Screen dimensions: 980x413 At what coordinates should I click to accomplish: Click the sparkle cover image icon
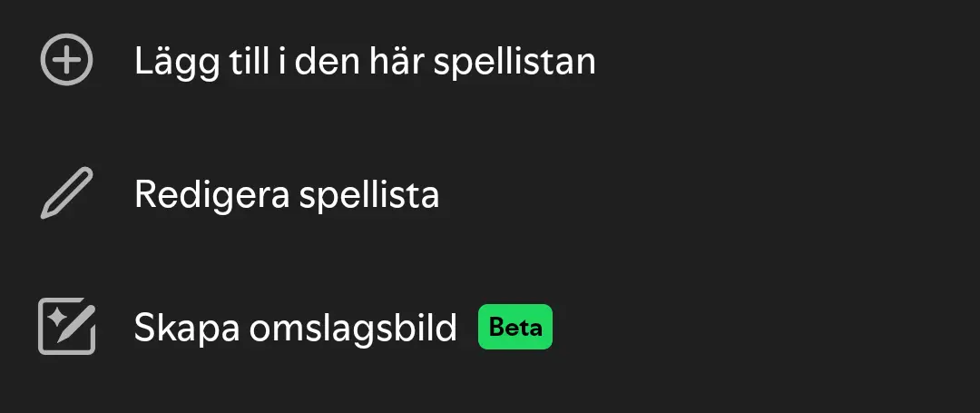click(66, 327)
